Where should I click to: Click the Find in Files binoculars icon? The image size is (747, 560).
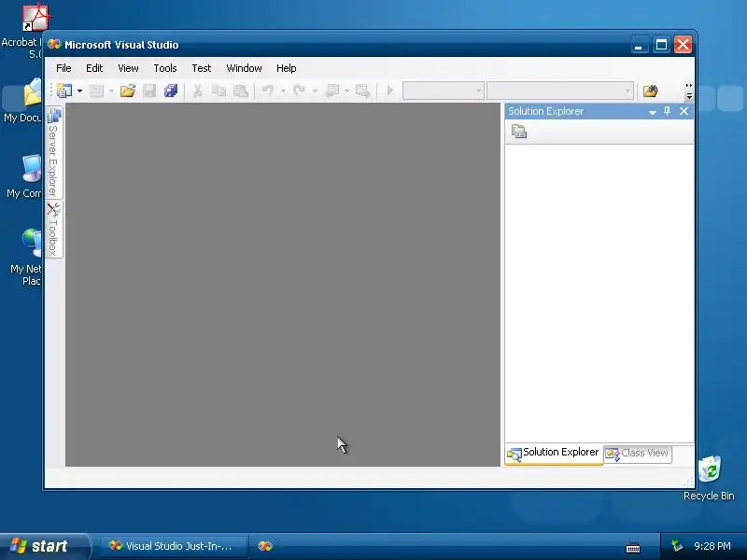[x=650, y=91]
